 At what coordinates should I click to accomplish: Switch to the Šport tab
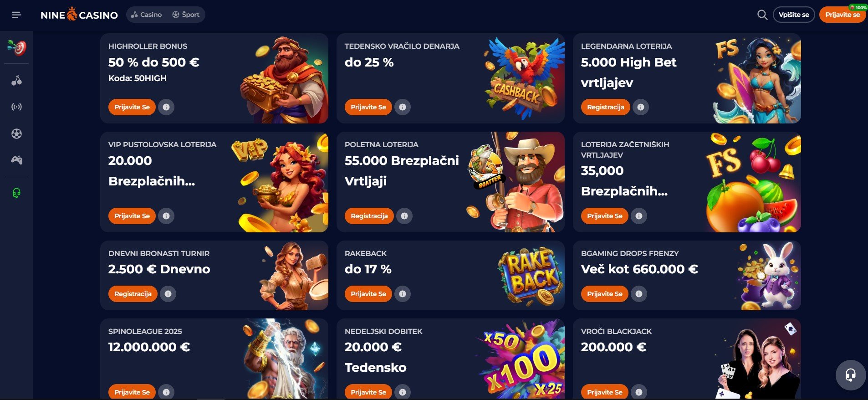point(186,15)
